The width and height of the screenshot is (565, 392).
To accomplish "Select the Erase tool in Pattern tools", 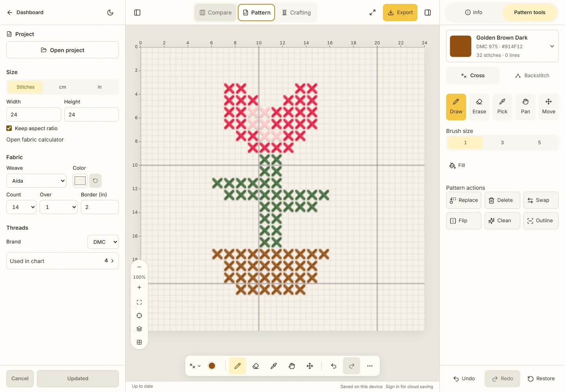I will 479,107.
